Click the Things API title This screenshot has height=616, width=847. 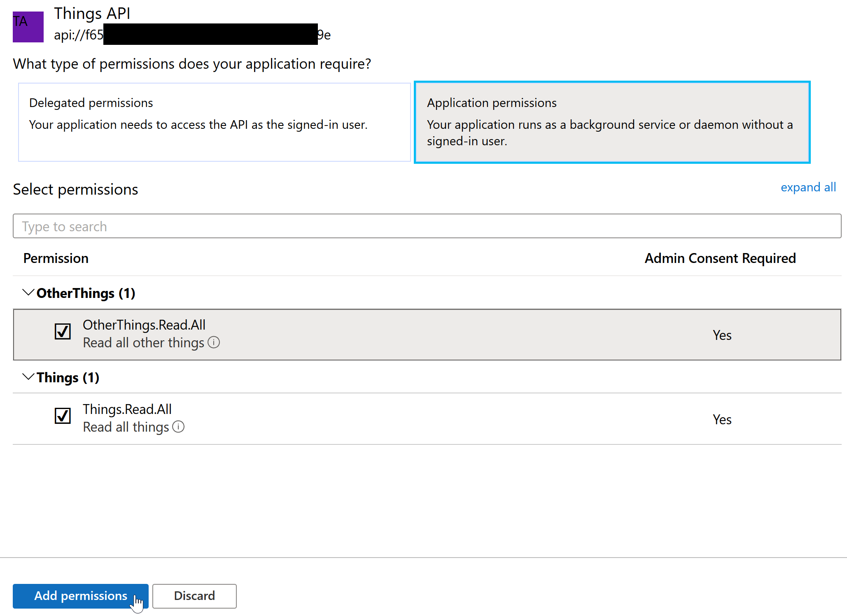coord(92,13)
